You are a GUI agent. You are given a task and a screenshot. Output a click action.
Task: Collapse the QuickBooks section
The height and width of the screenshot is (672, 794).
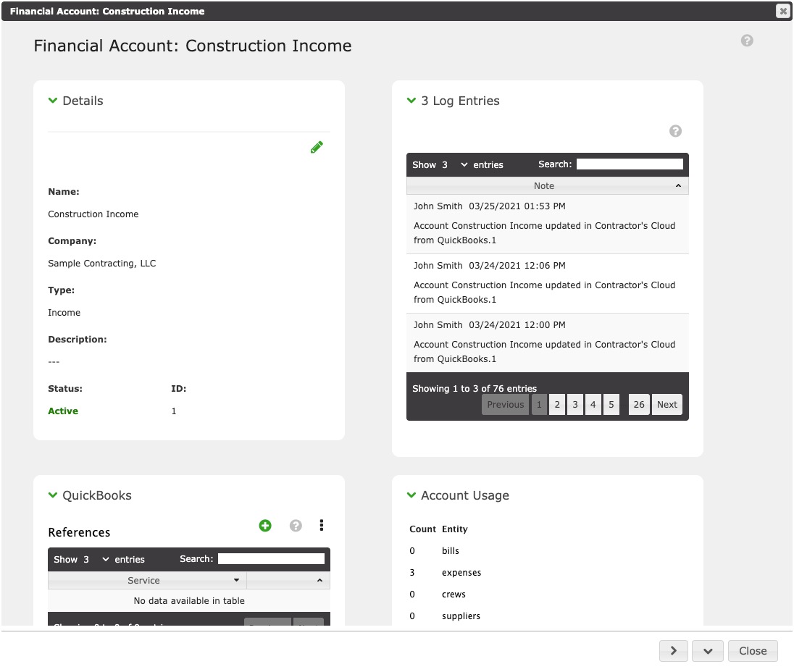(53, 495)
